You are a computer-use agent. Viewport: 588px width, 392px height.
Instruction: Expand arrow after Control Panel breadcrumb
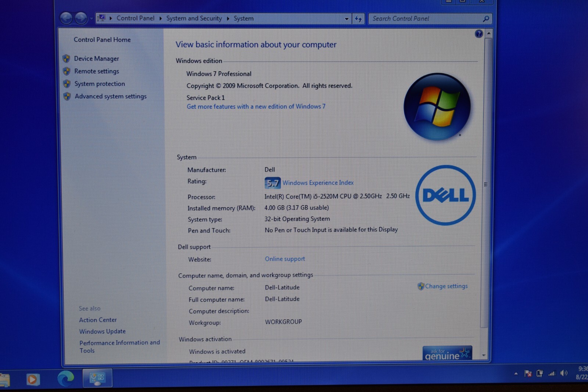click(x=161, y=18)
